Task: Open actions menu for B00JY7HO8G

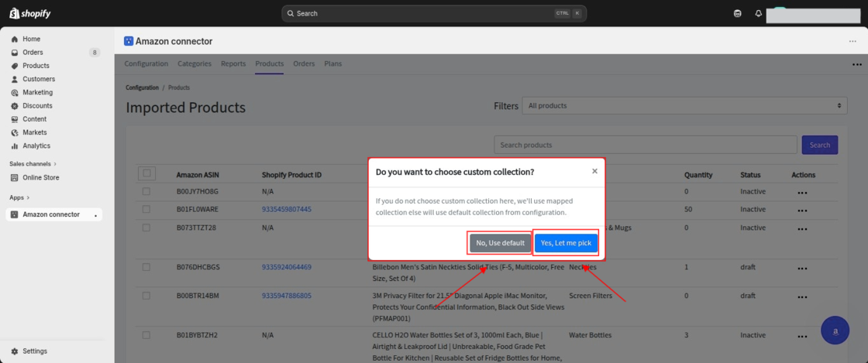Action: [x=802, y=193]
